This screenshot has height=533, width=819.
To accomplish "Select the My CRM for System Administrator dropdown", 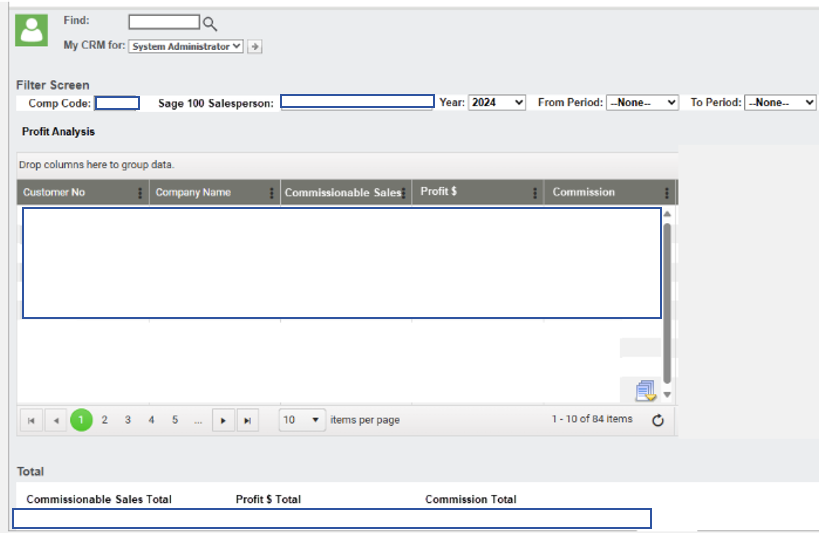I will (186, 46).
